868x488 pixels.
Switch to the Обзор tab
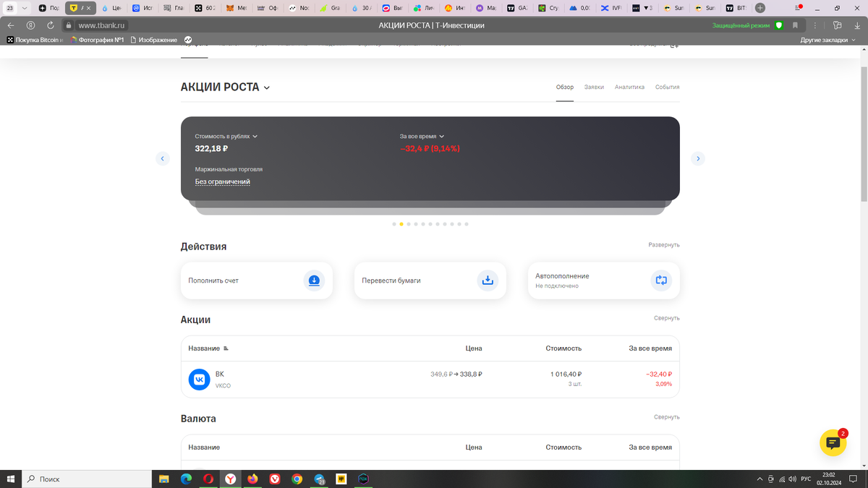point(565,87)
